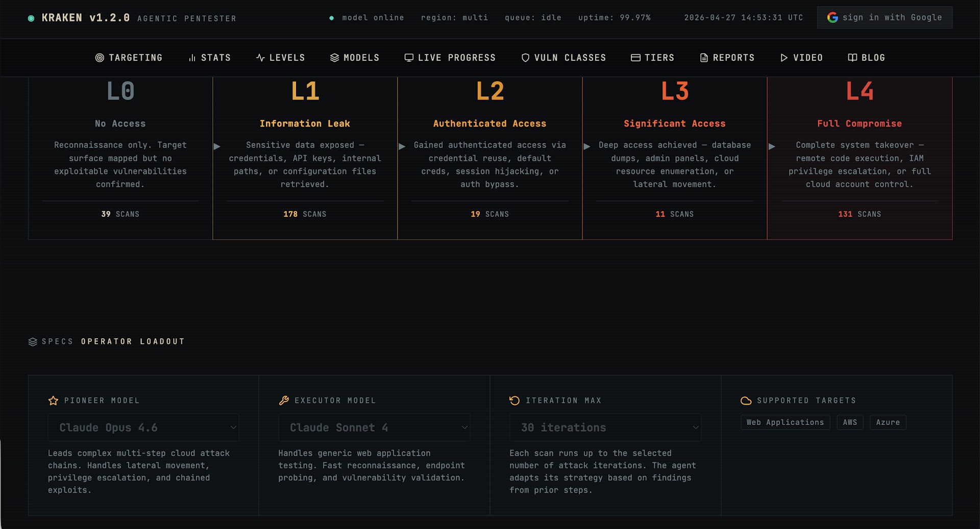Click the AWS target tag
Image resolution: width=980 pixels, height=529 pixels.
pos(850,422)
